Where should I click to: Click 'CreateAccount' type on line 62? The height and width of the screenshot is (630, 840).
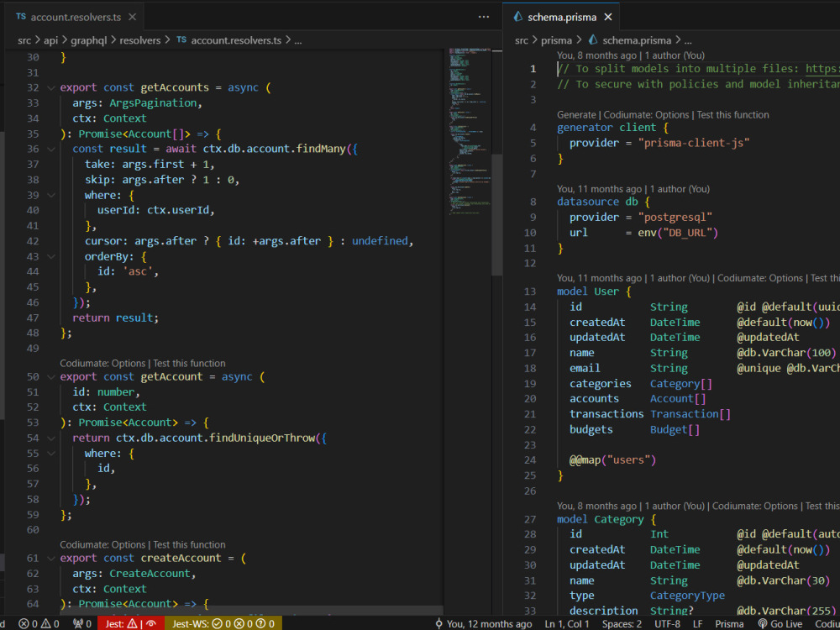[x=150, y=573]
